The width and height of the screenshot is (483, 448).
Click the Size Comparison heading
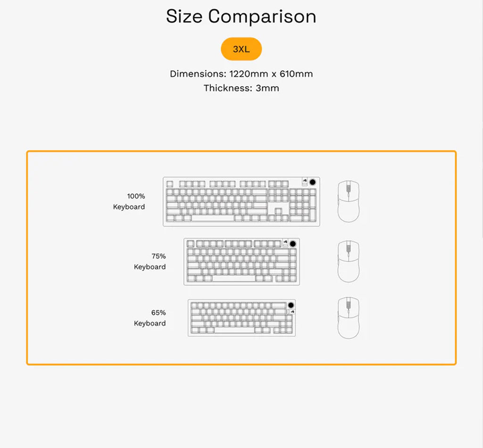pos(241,16)
